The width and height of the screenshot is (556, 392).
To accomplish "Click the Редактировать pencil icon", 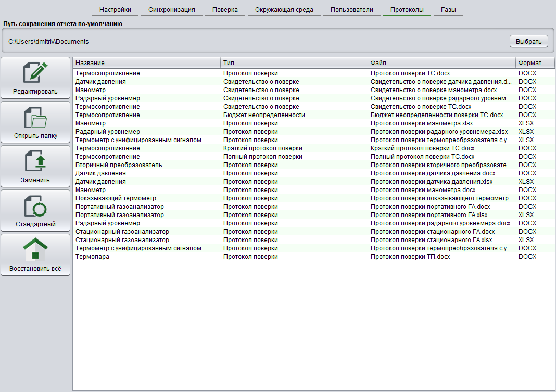I will 35,73.
